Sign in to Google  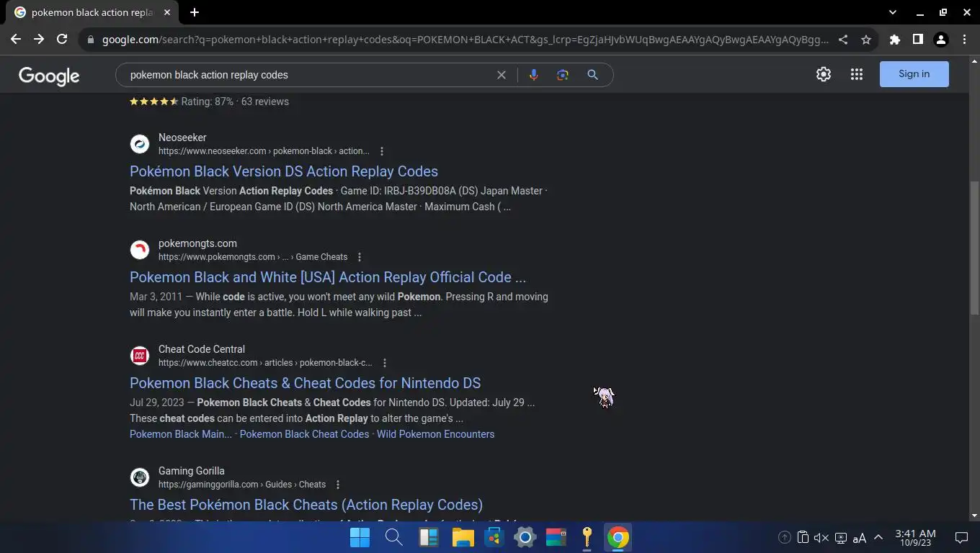[914, 74]
